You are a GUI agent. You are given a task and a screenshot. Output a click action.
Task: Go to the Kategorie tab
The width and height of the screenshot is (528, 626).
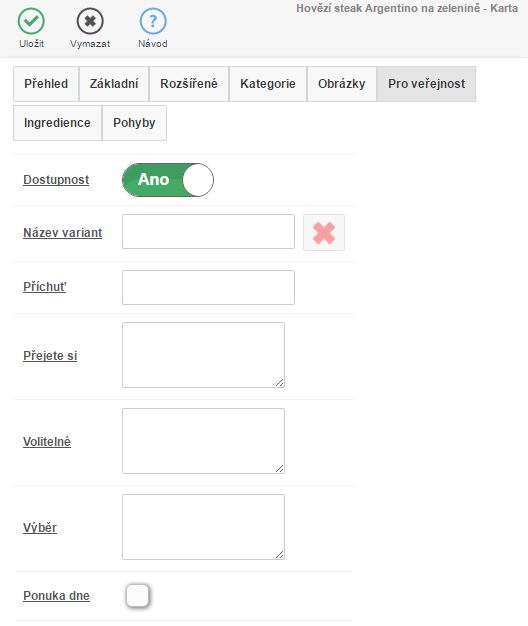[268, 84]
